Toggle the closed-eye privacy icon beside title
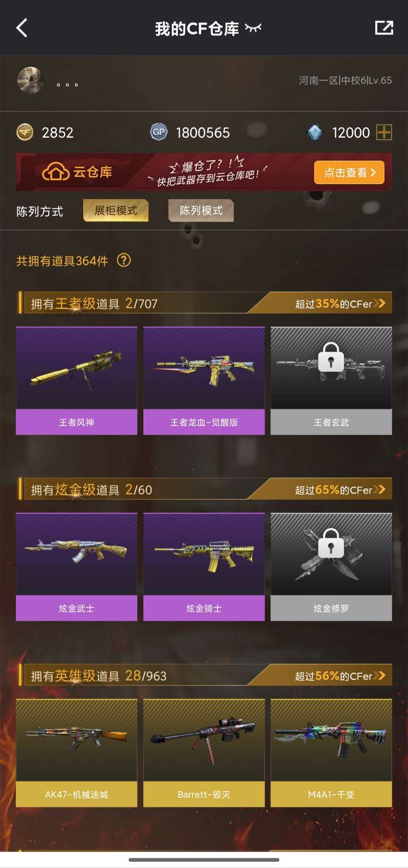The image size is (408, 868). coord(253,28)
